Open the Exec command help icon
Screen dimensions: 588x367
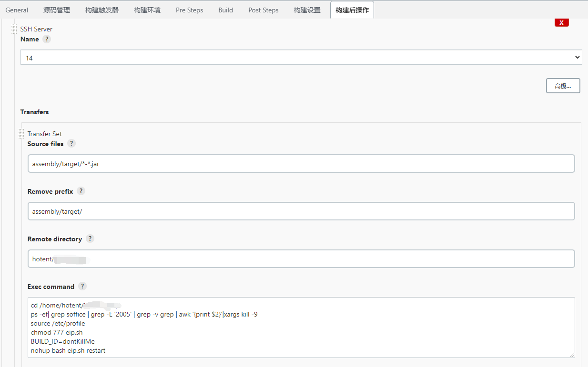click(x=82, y=287)
